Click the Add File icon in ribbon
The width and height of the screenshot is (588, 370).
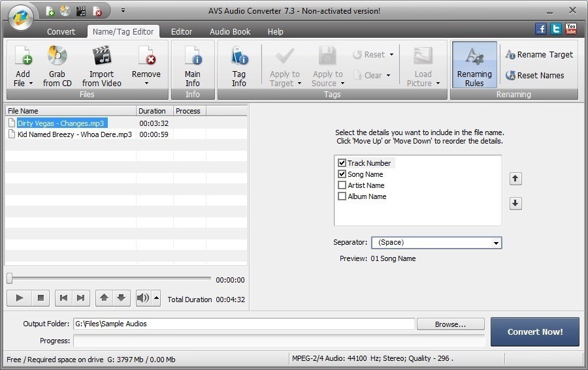[x=24, y=56]
